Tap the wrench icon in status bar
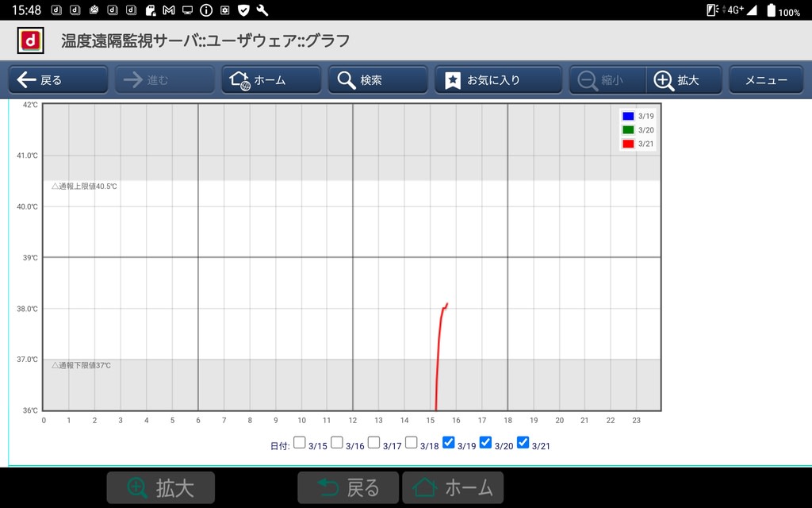The image size is (812, 508). (x=262, y=10)
